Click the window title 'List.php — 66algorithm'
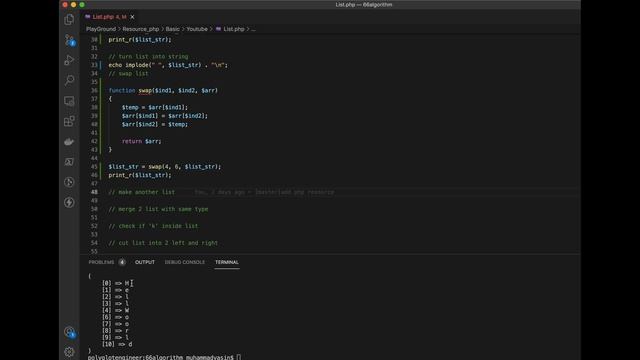The height and width of the screenshot is (360, 640). click(x=364, y=4)
